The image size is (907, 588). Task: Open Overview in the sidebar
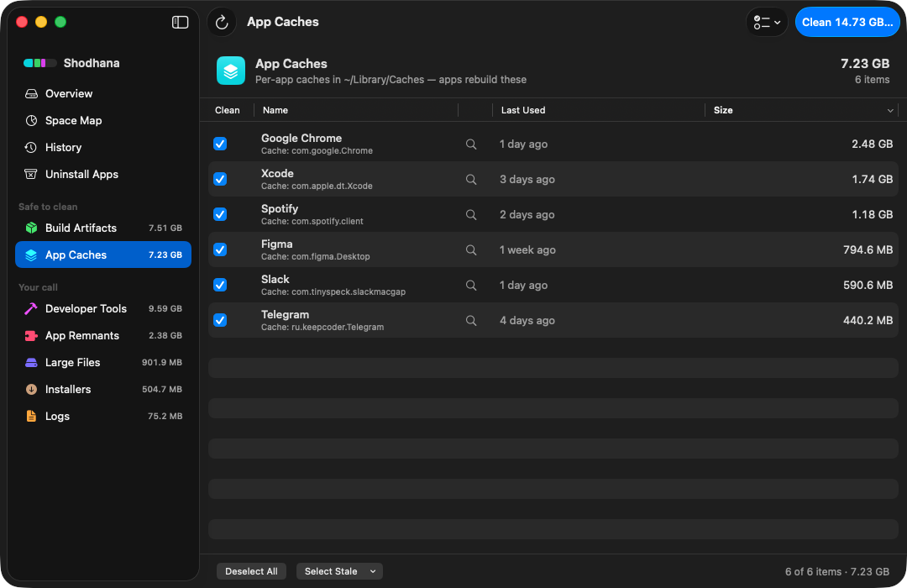(x=103, y=94)
